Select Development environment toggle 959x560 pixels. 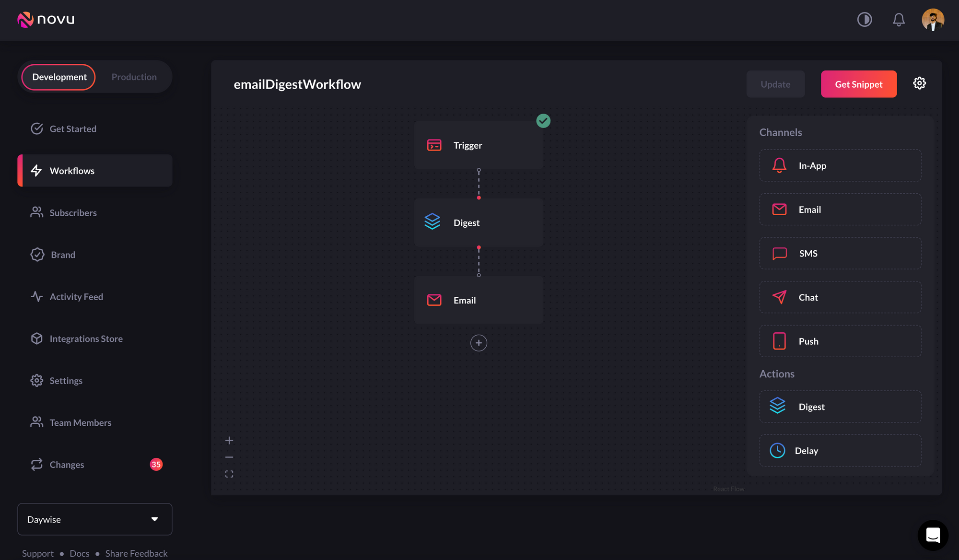pyautogui.click(x=59, y=77)
